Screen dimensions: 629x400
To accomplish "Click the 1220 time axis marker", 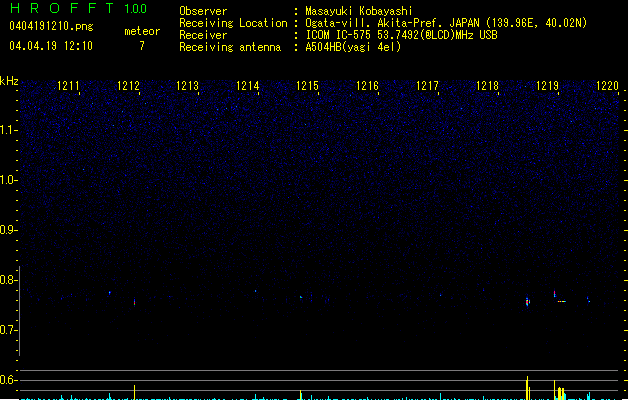I will (x=607, y=86).
